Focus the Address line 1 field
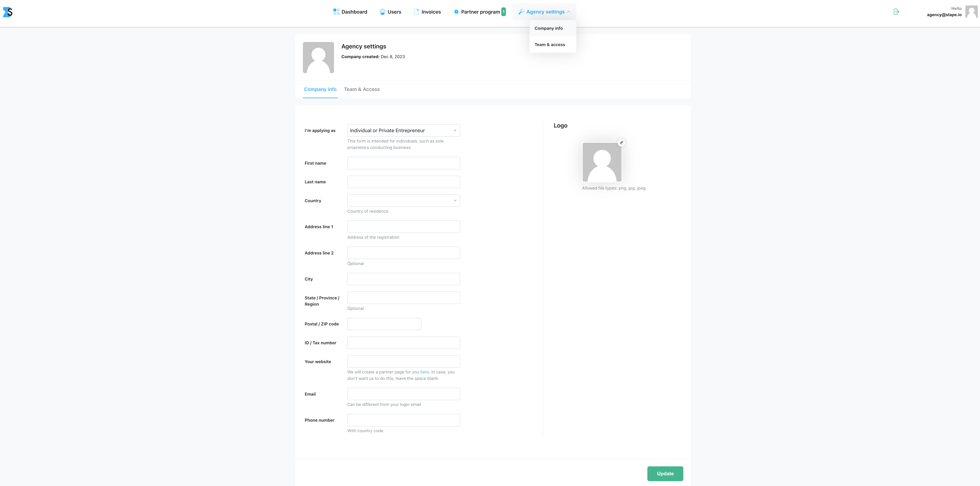The image size is (980, 486). (x=403, y=227)
